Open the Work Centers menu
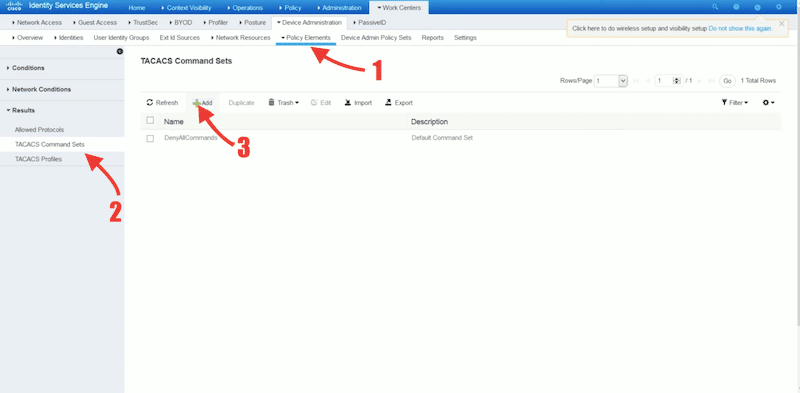This screenshot has height=393, width=800. click(399, 8)
